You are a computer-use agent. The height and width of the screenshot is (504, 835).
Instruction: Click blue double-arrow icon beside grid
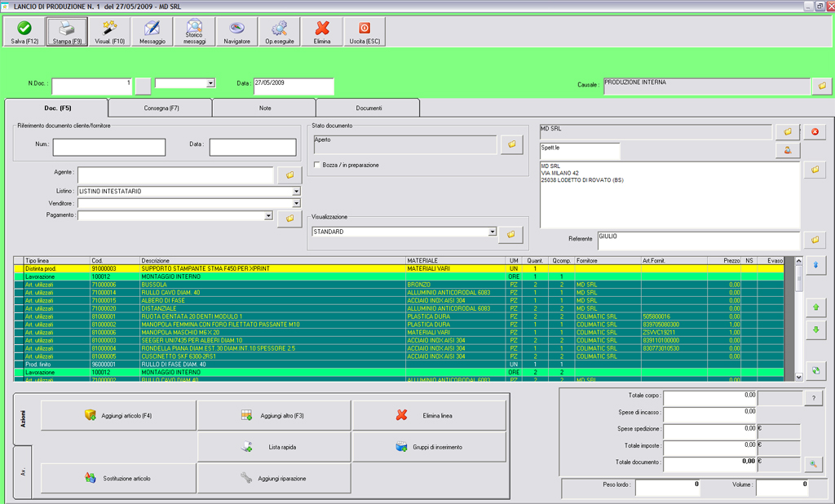(815, 265)
